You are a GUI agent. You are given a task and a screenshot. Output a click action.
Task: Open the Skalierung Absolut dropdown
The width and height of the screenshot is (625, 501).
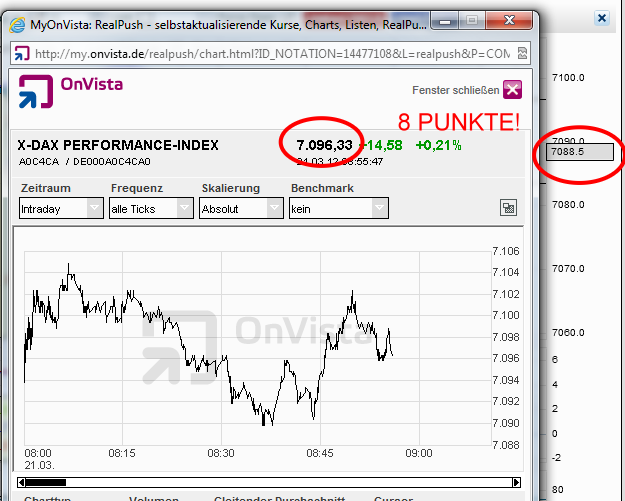(242, 208)
